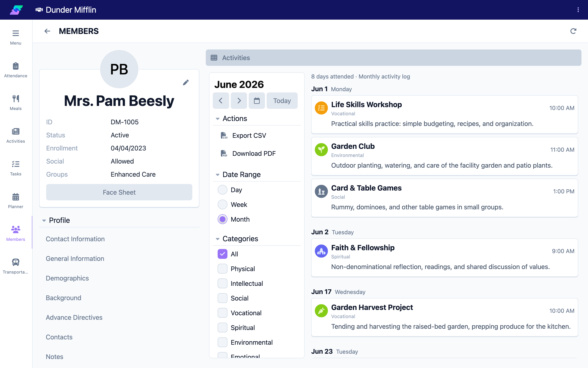Viewport: 588px width, 368px height.
Task: Open the hamburger Menu icon
Action: pos(16,33)
